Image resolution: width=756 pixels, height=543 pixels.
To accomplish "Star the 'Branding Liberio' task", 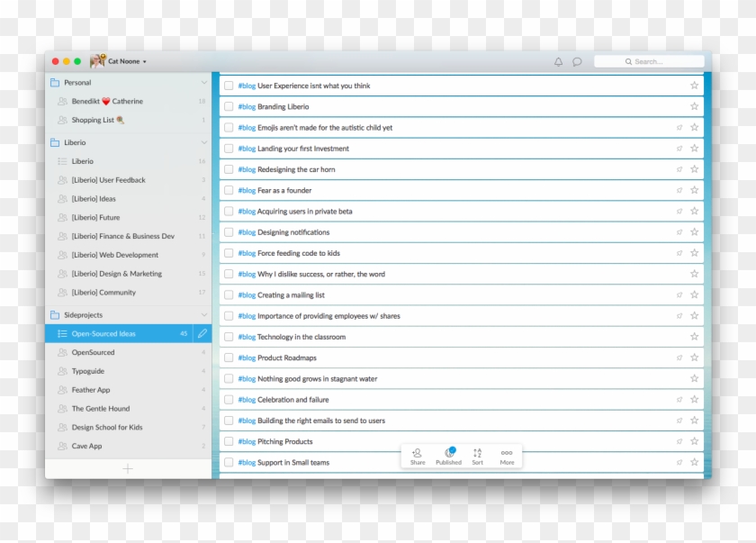I will 694,106.
